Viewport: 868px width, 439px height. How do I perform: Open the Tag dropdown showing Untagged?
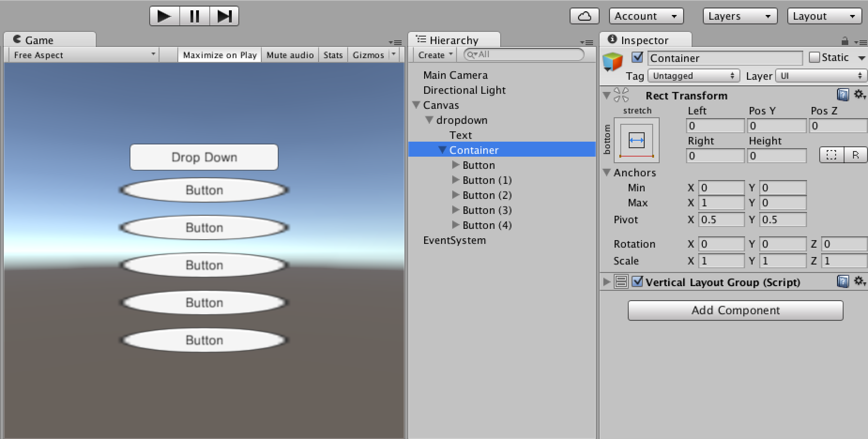tap(693, 76)
